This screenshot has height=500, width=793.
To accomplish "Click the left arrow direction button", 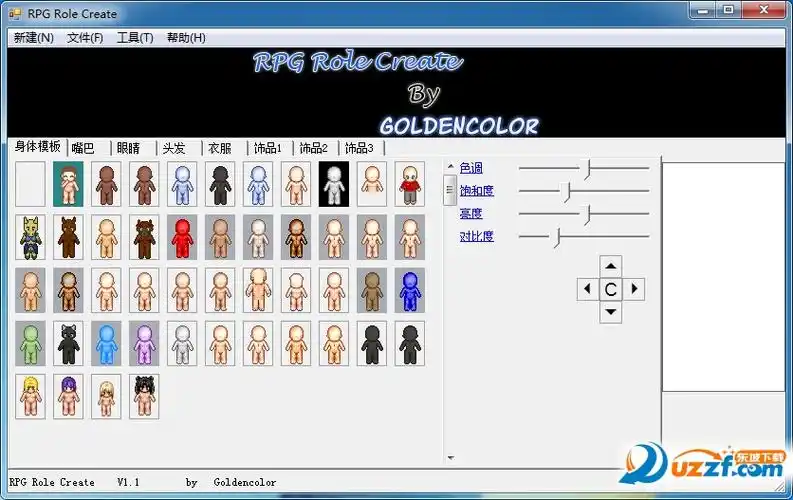I will (588, 289).
